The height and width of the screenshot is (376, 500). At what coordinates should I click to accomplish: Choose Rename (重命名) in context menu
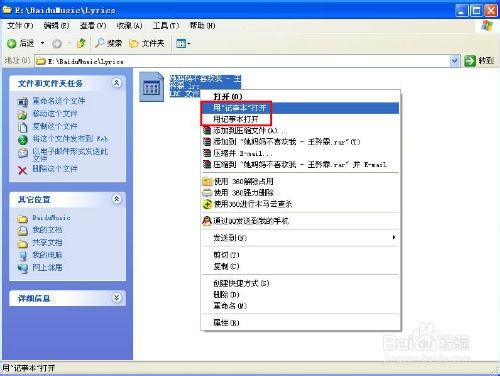click(300, 306)
